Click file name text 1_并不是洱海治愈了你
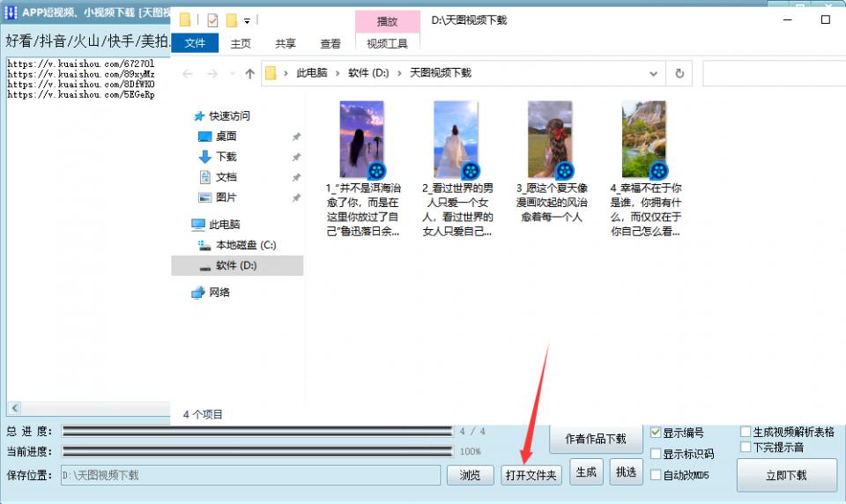Image resolution: width=846 pixels, height=504 pixels. click(363, 210)
